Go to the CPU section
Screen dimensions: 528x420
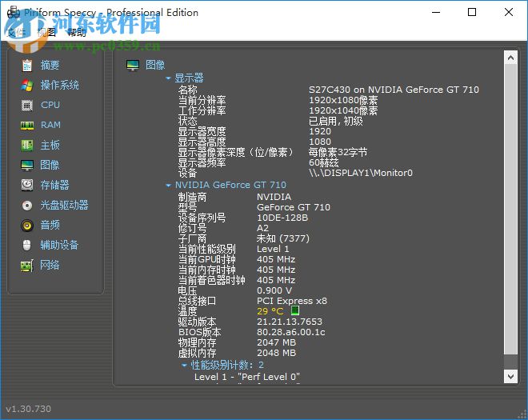(x=50, y=105)
